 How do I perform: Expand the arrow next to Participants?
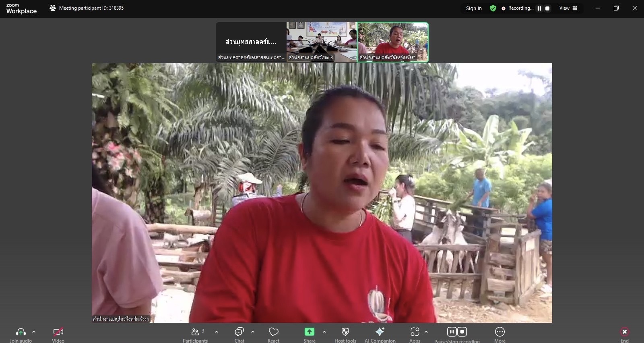217,332
